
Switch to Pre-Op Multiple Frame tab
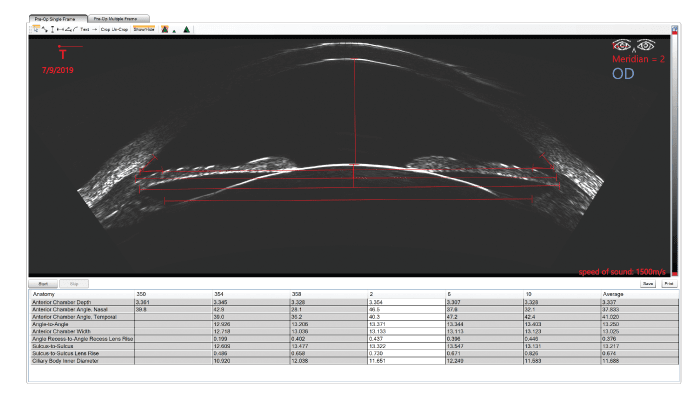(118, 19)
